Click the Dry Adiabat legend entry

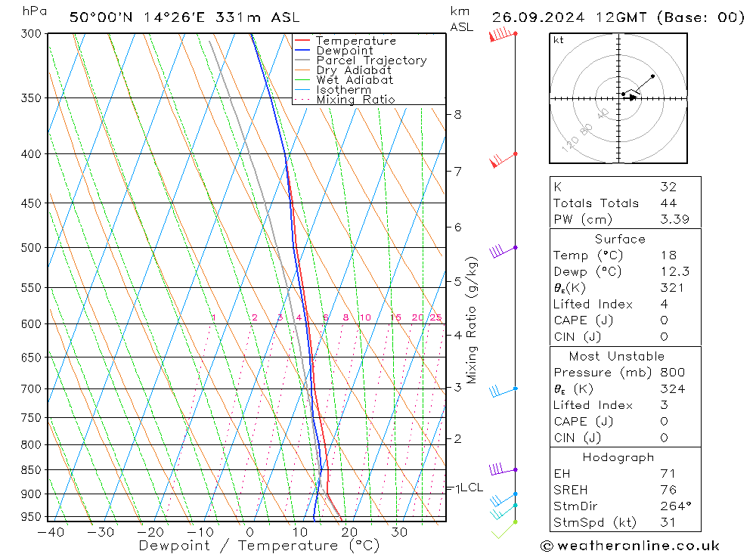pyautogui.click(x=342, y=70)
